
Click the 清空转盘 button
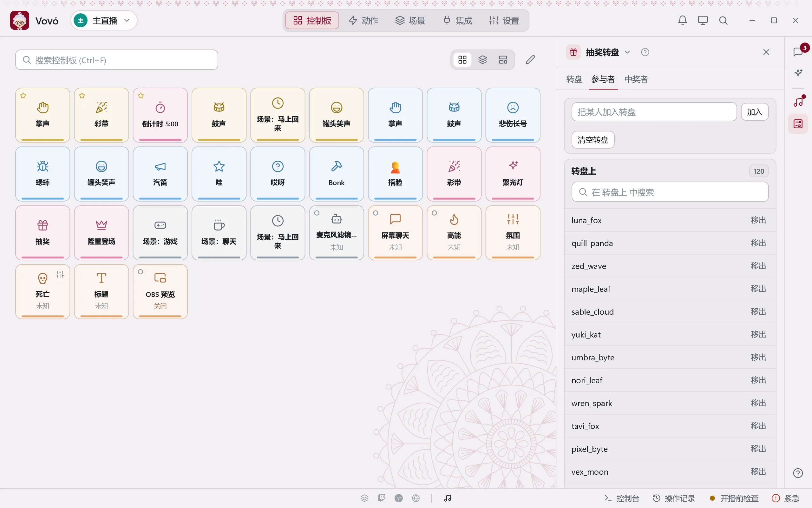pyautogui.click(x=593, y=140)
